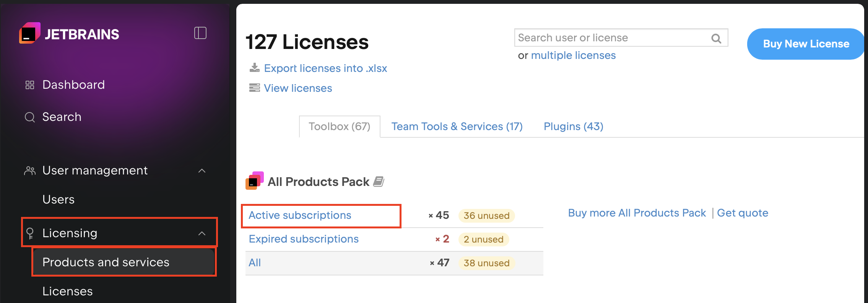Screen dimensions: 868x303
Task: Open the Active subscriptions link
Action: pyautogui.click(x=300, y=215)
